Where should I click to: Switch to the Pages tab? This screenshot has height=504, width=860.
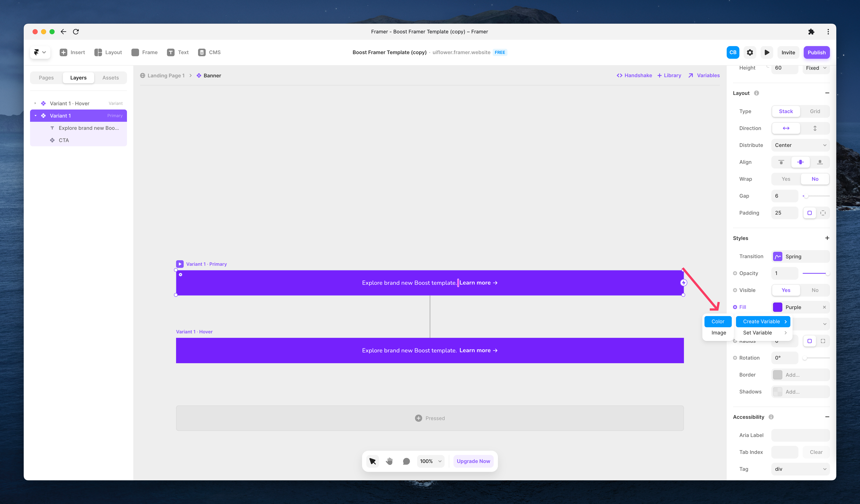coord(46,78)
